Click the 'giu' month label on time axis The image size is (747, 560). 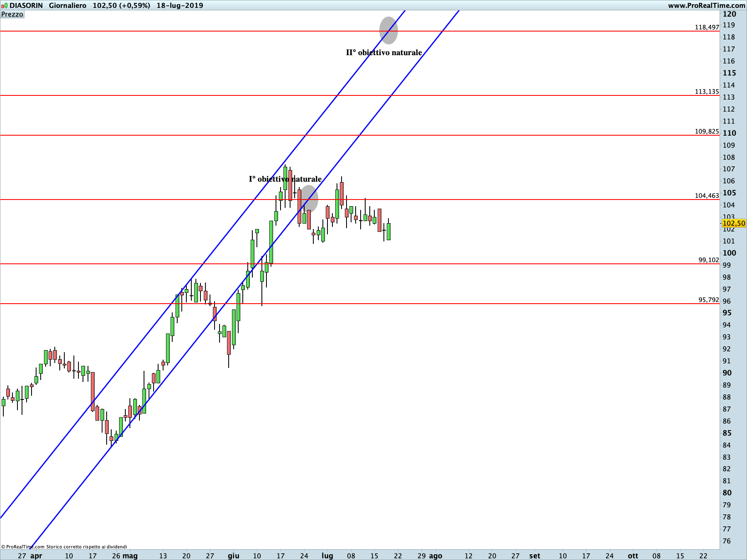tap(234, 556)
